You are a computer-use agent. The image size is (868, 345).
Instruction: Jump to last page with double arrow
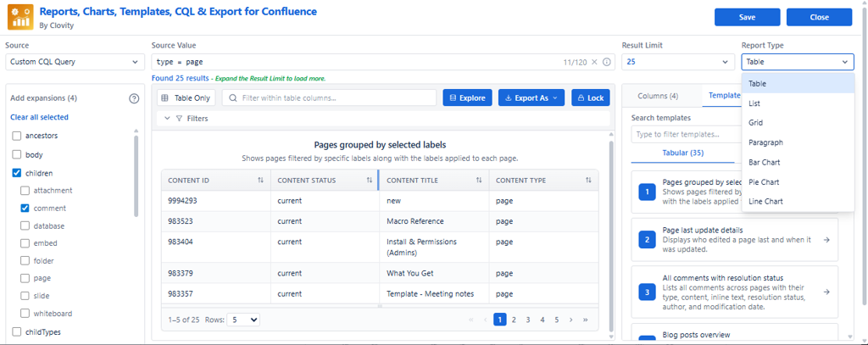coord(585,320)
